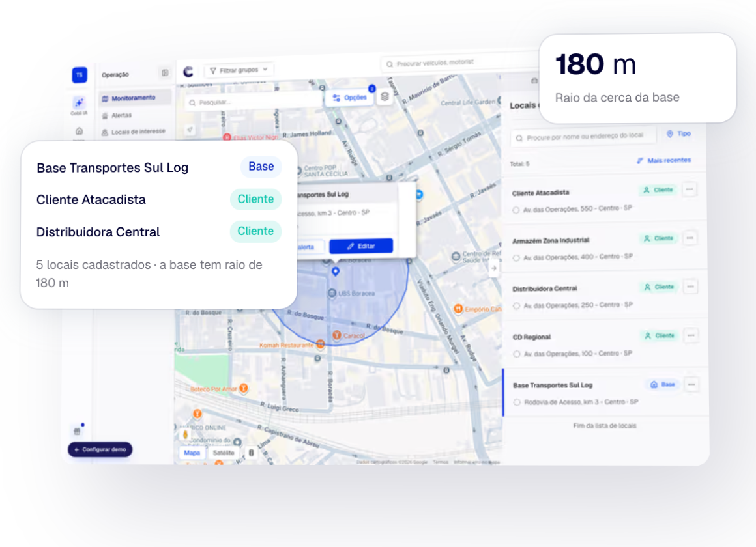The width and height of the screenshot is (756, 547).
Task: Open more options for CD Regional
Action: coord(691,335)
